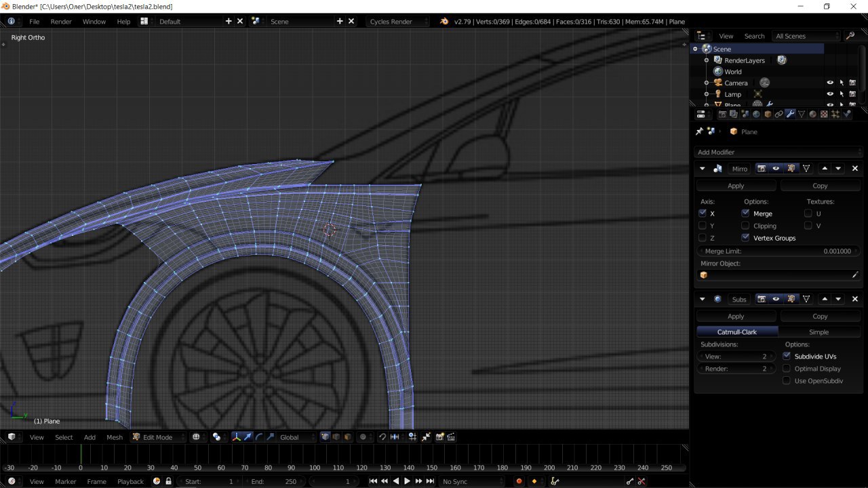The height and width of the screenshot is (488, 868).
Task: Click the Render subdivisions value field
Action: point(736,368)
